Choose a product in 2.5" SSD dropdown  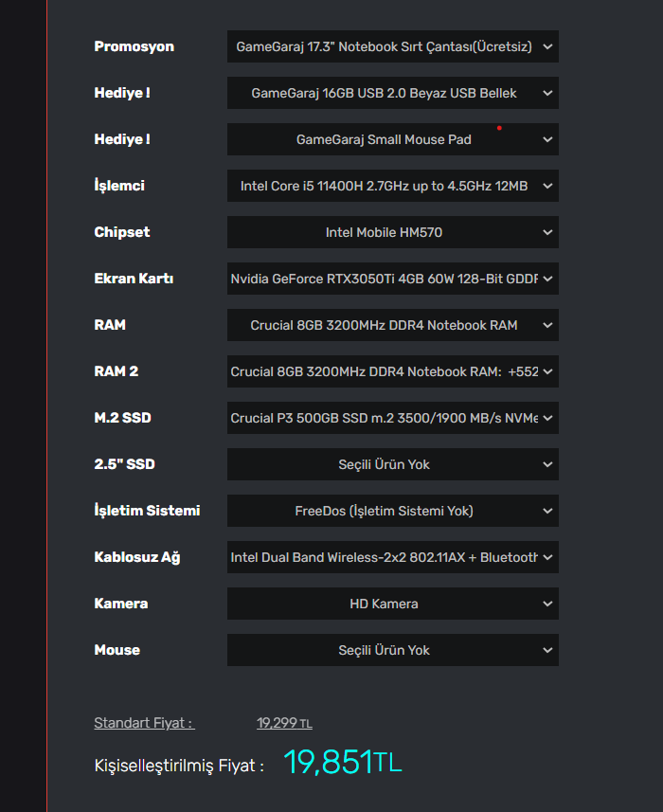(392, 464)
